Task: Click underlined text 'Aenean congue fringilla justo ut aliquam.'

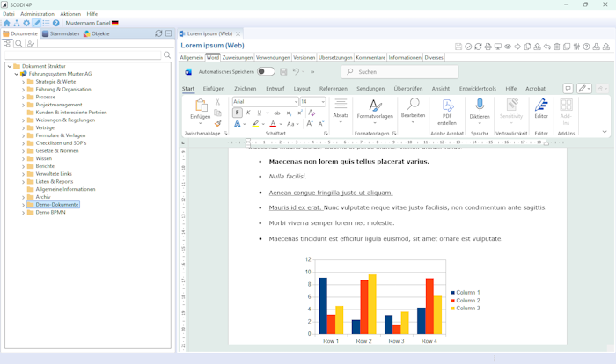Action: coord(331,193)
